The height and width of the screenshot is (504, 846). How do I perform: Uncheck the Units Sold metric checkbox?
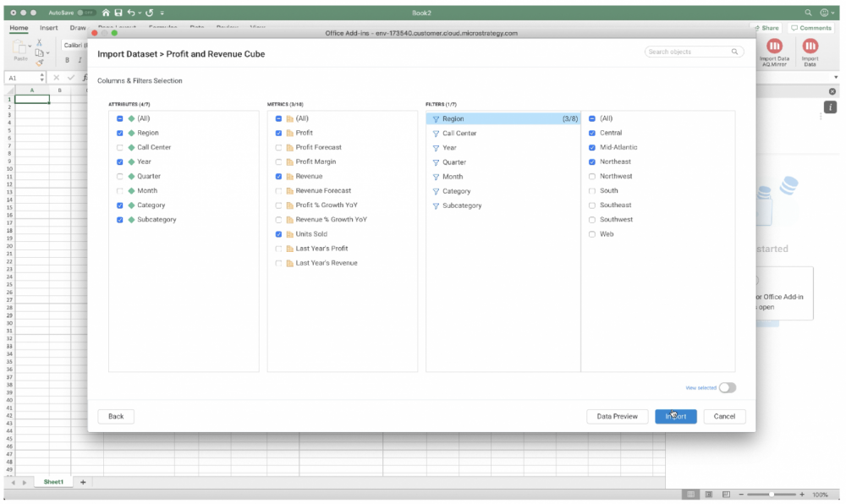[278, 234]
